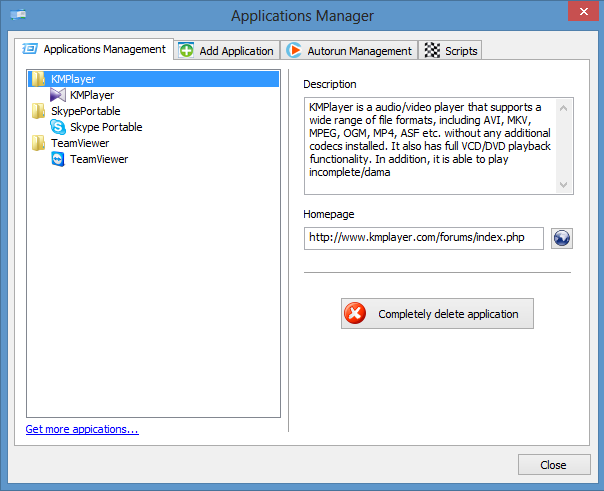Click the TeamViewer app icon

point(58,159)
